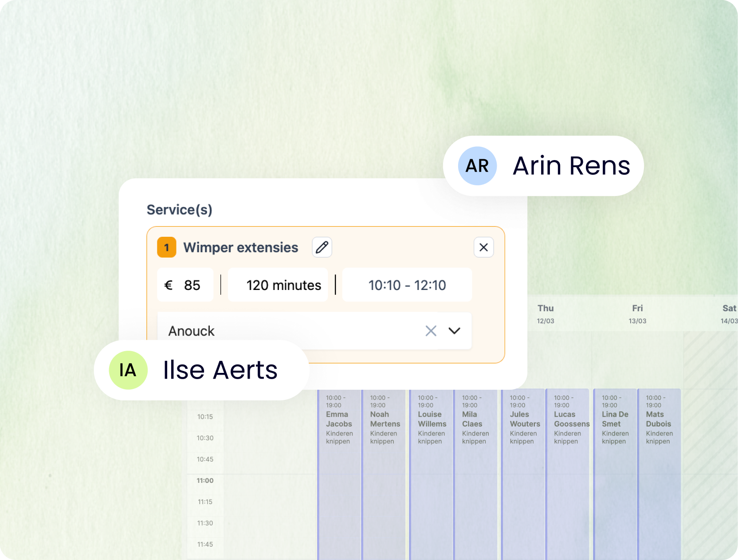Open Noah Mertens Kinderen knippen appointment
Screen dimensions: 738x560
coord(384,474)
